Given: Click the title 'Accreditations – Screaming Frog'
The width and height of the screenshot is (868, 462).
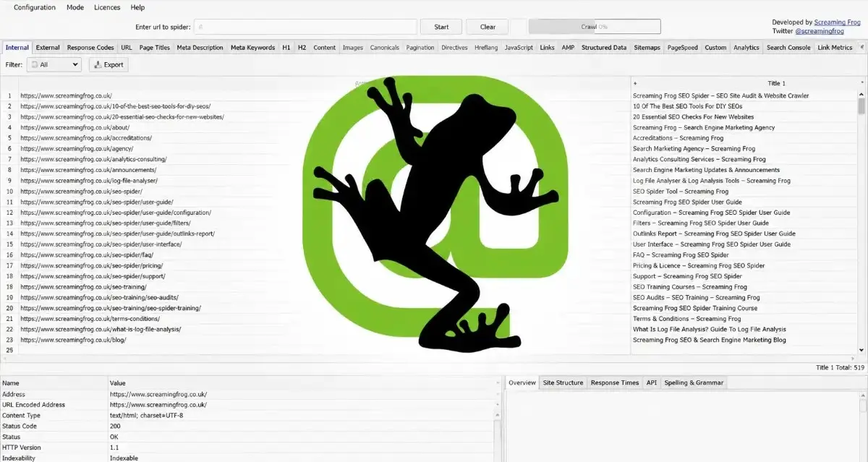Looking at the screenshot, I should coord(678,138).
